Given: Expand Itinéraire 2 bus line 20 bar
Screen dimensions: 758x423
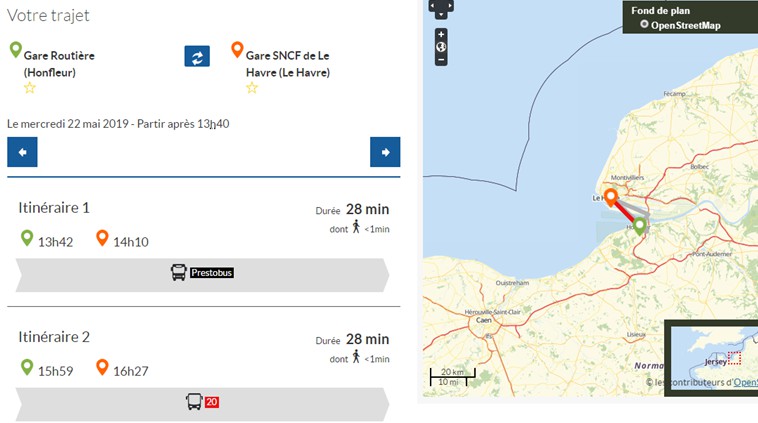Looking at the screenshot, I should [x=201, y=402].
